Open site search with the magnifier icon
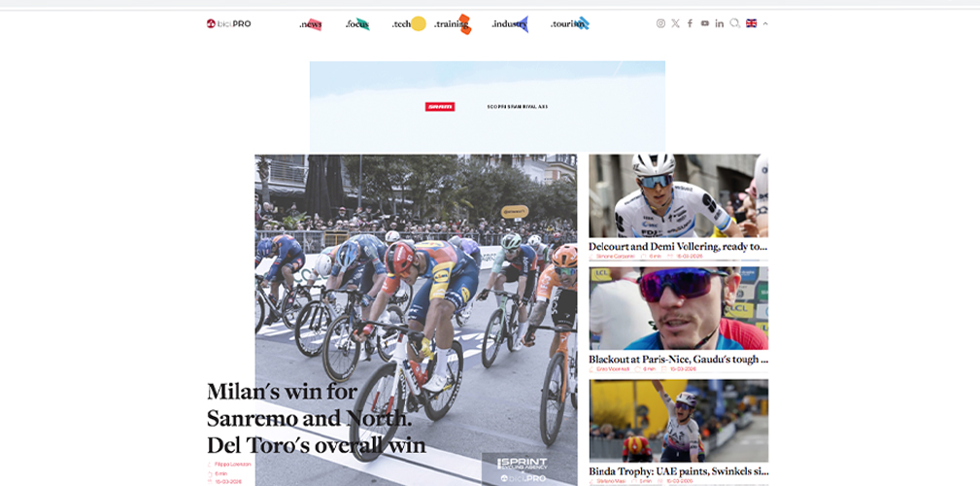980x486 pixels. tap(735, 23)
